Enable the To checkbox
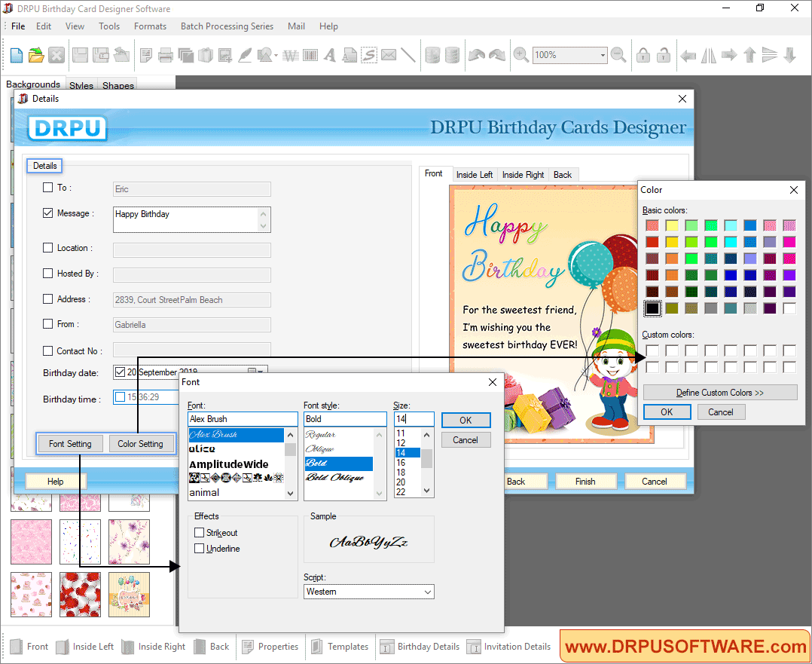Screen dimensions: 812x664 (47, 187)
